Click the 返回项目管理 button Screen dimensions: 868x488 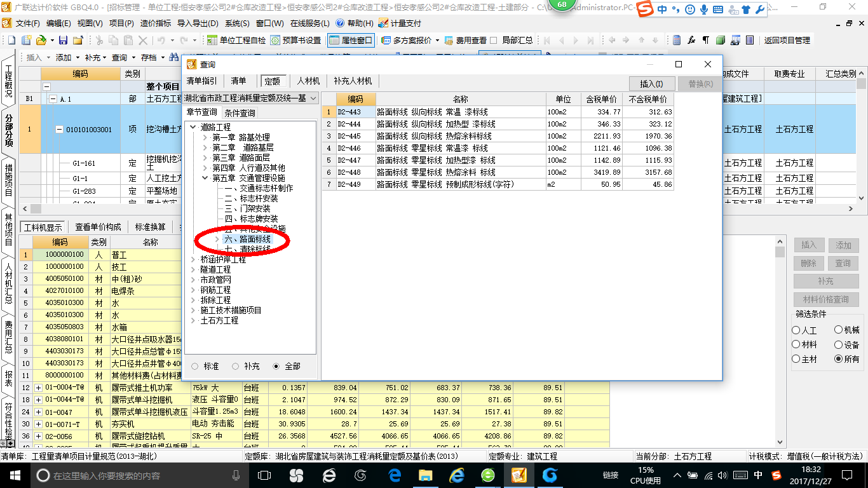tap(787, 40)
